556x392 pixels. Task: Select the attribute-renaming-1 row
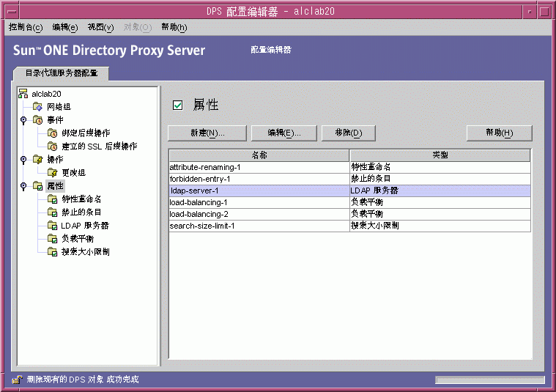pos(349,167)
